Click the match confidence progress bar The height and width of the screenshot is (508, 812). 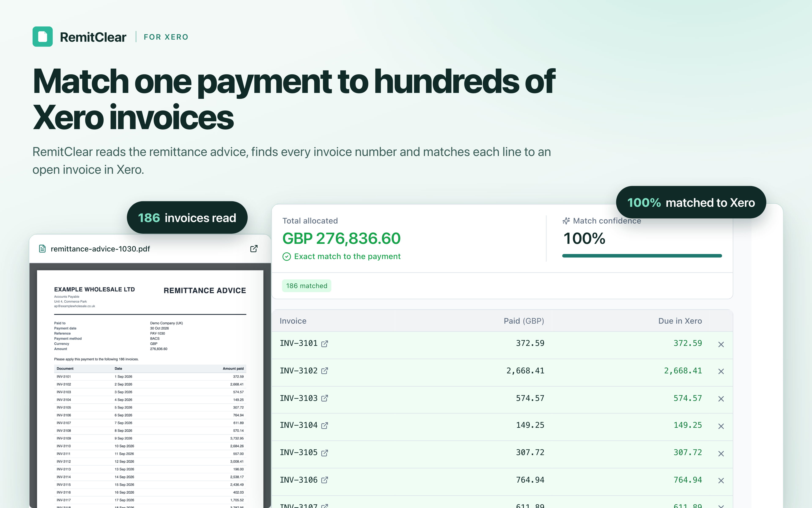[x=642, y=256]
